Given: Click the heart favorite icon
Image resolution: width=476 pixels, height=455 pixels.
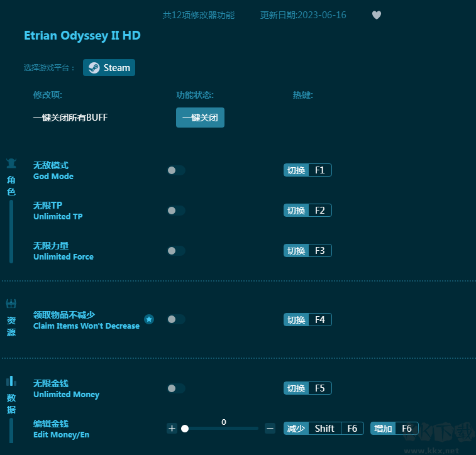Looking at the screenshot, I should click(x=377, y=15).
